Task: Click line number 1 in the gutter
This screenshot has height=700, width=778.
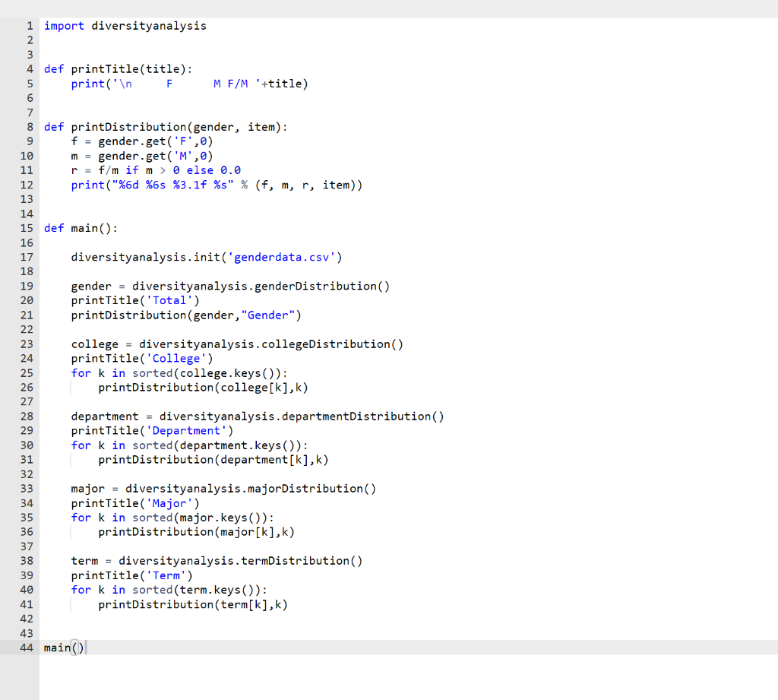Action: tap(30, 25)
